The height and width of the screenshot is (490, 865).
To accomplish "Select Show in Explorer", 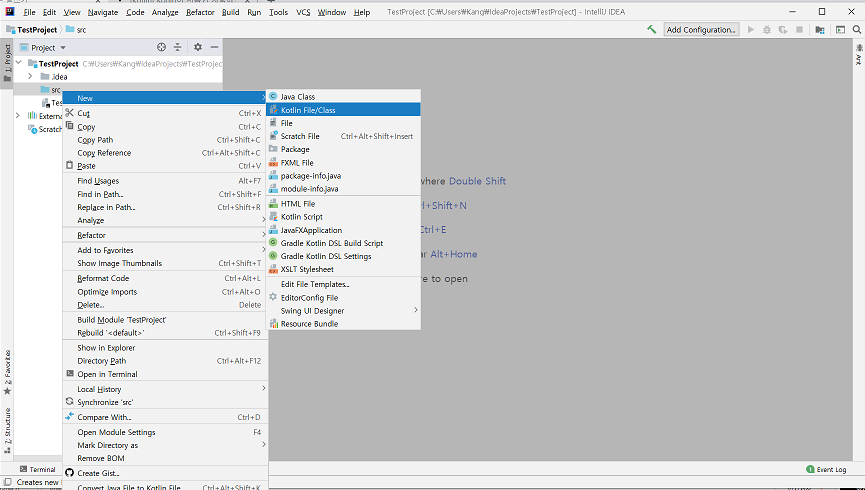I will 165,348.
